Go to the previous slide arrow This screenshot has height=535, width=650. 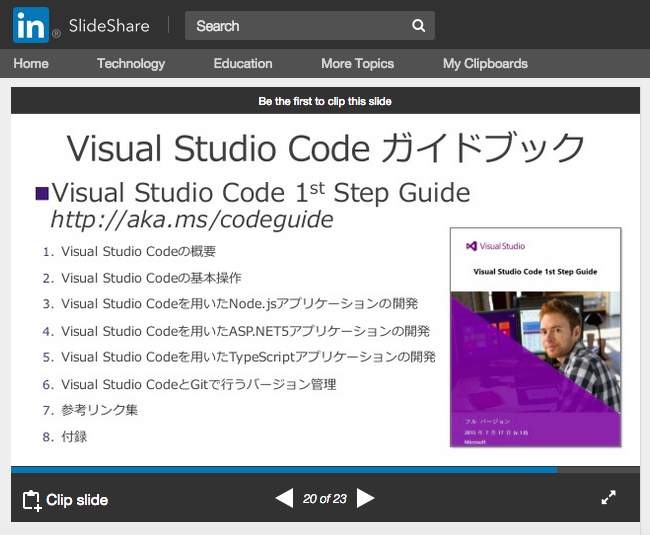pos(285,498)
